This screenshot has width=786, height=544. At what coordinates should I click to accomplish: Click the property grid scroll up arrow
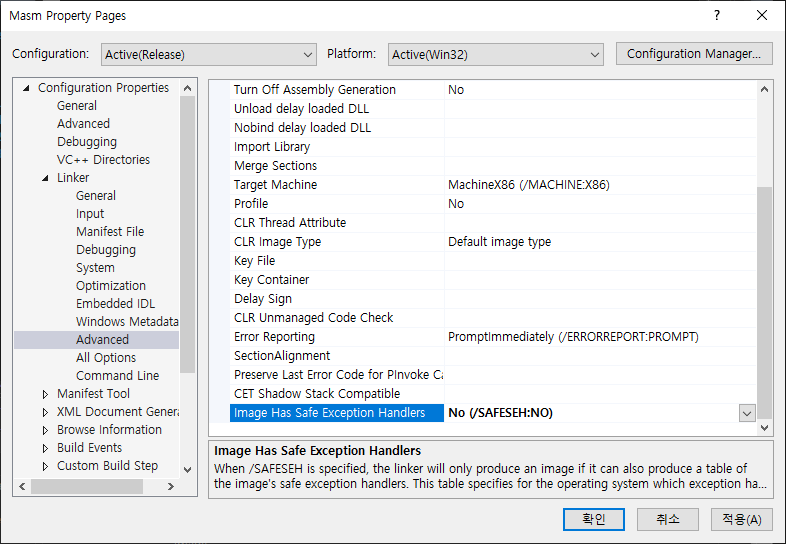[764, 89]
